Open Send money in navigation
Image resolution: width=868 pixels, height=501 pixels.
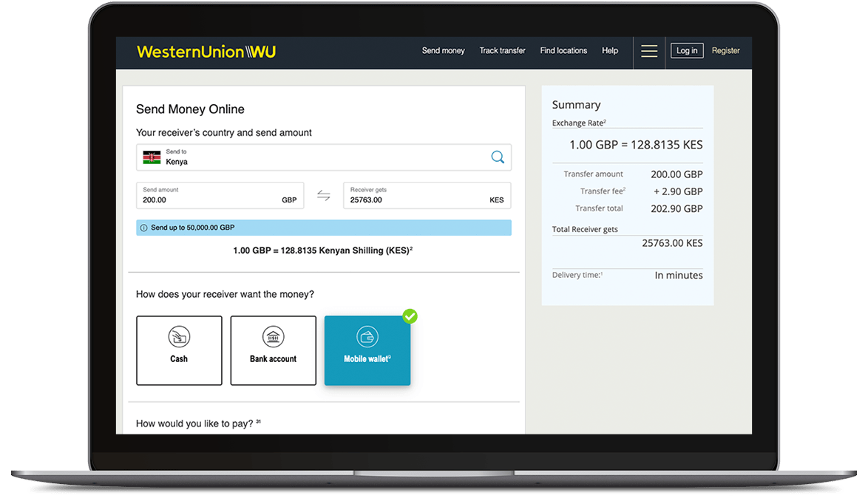click(443, 51)
